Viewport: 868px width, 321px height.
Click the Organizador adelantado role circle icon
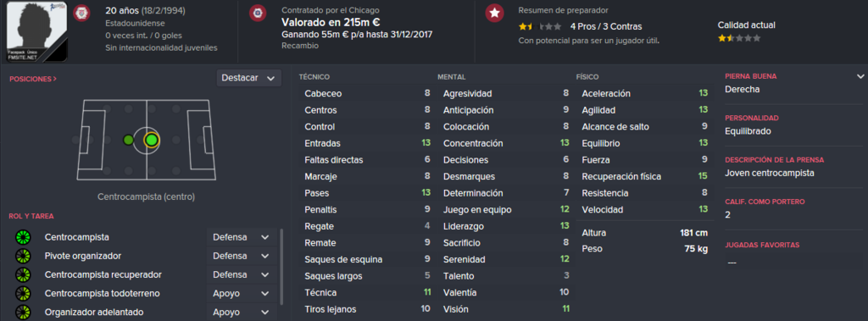point(22,313)
